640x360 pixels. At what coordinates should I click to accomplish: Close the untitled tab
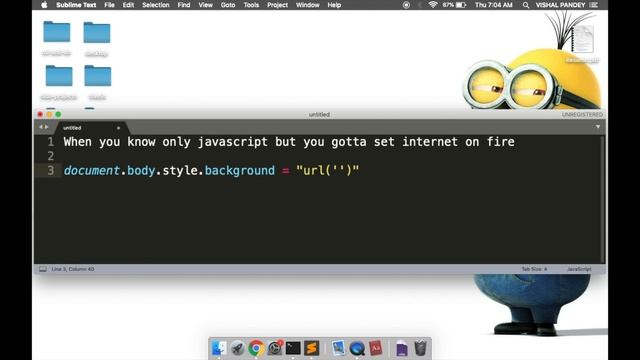(118, 128)
